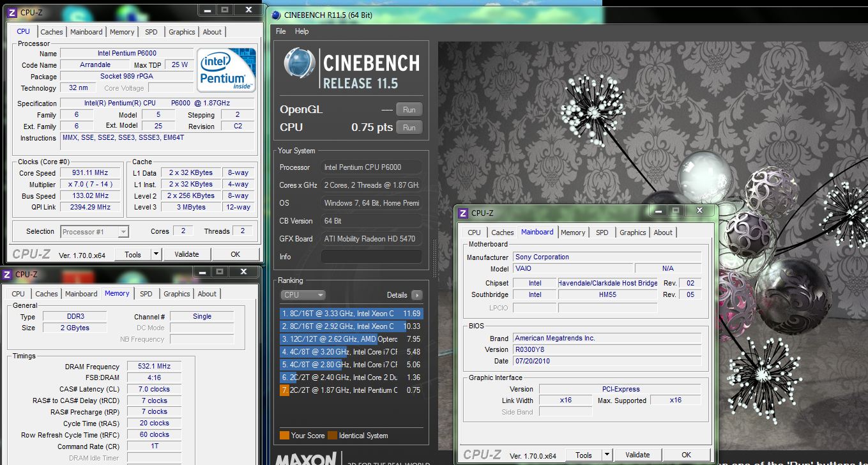Run the OpenGL benchmark

[x=409, y=109]
